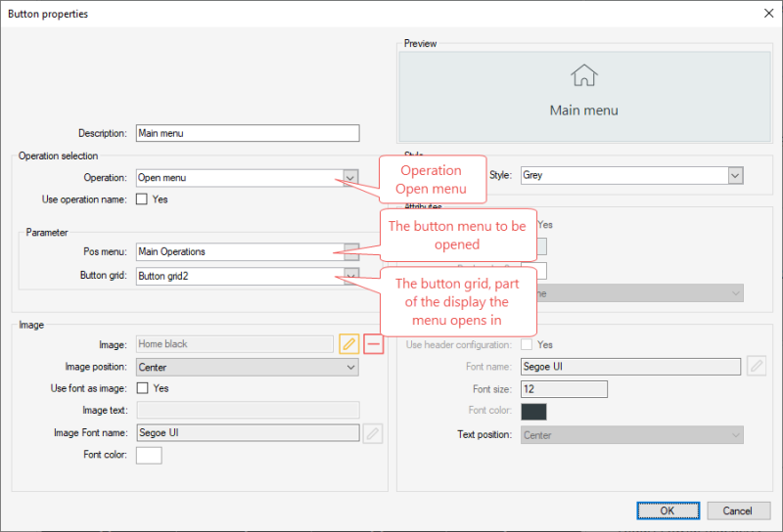Screen dimensions: 783x532
Task: Click the Description text field
Action: (x=247, y=133)
